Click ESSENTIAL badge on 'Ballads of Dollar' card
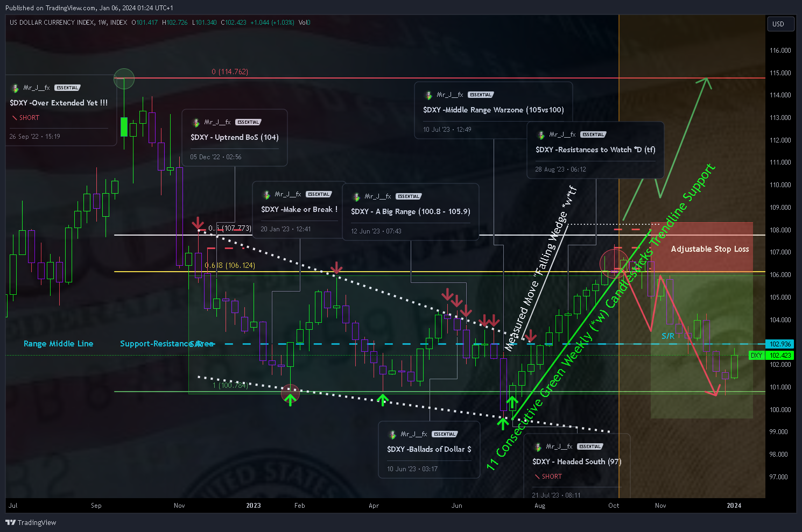Viewport: 802px width, 532px height. tap(445, 434)
